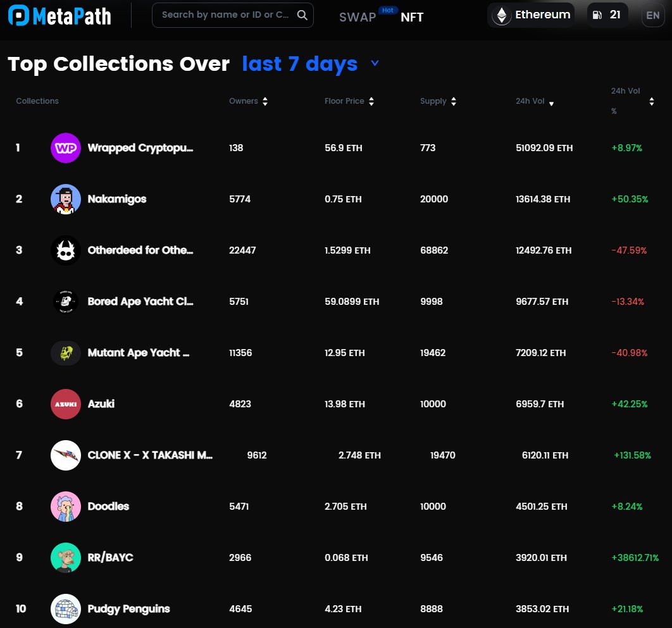This screenshot has width=672, height=628.
Task: Switch language via EN button
Action: pos(653,15)
